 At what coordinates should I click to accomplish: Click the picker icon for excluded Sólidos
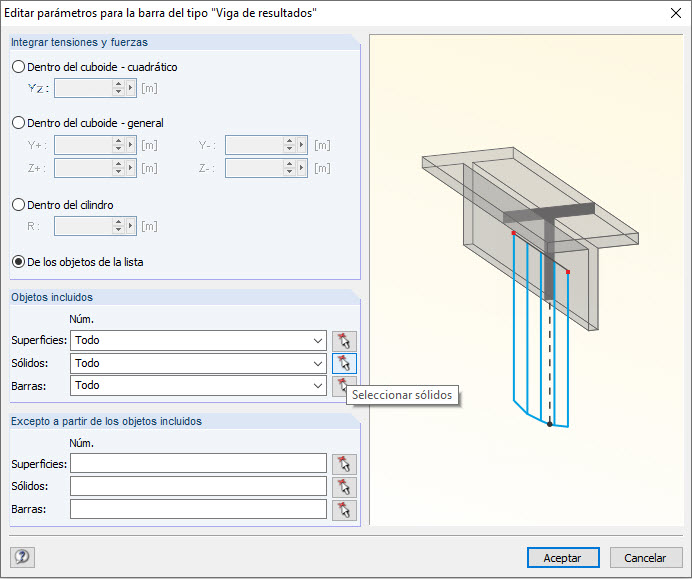[344, 487]
